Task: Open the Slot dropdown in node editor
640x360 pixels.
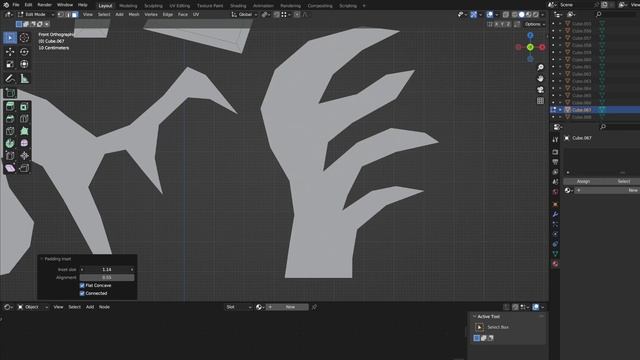Action: point(238,307)
